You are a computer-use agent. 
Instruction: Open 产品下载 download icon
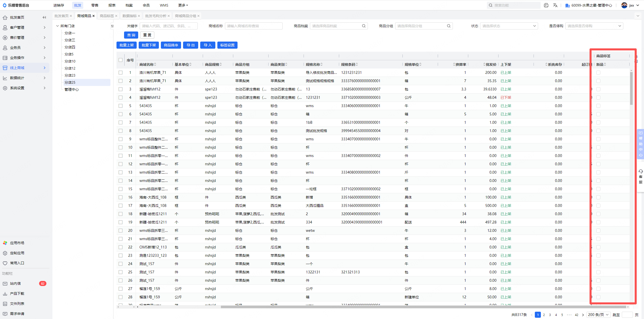(x=5, y=294)
